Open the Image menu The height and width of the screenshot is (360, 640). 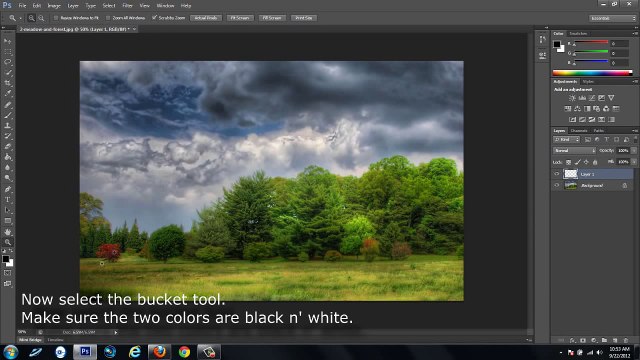[54, 6]
